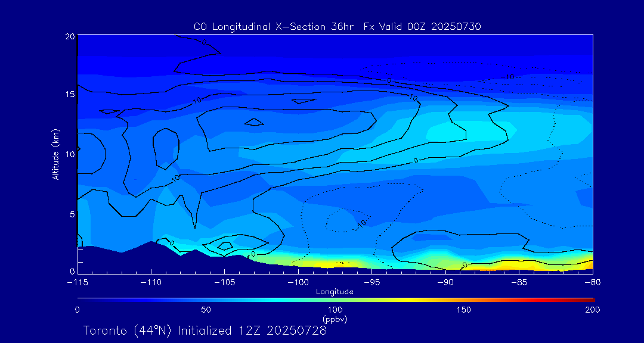Click the color scale label "100"

pyautogui.click(x=335, y=310)
